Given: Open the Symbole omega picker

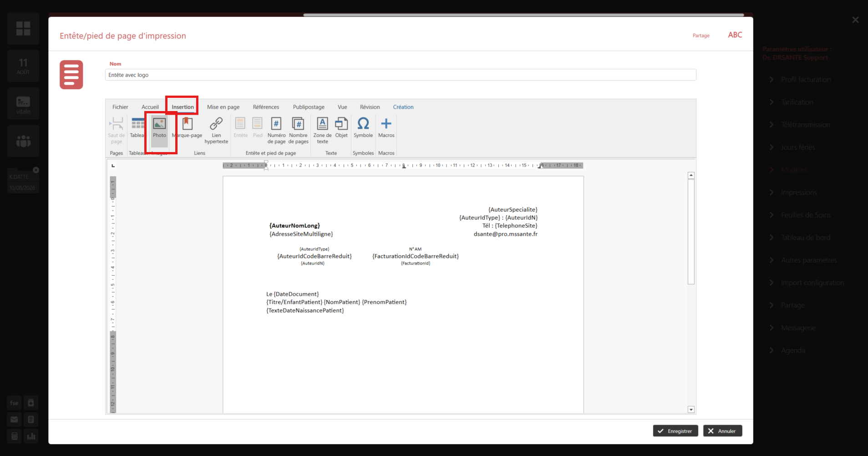Looking at the screenshot, I should click(x=363, y=128).
